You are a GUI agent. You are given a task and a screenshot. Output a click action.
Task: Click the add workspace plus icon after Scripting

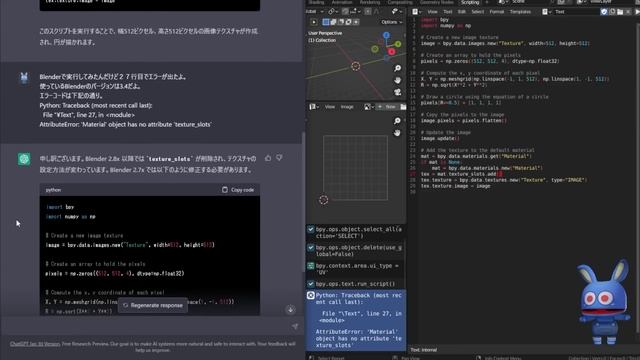pos(487,2)
